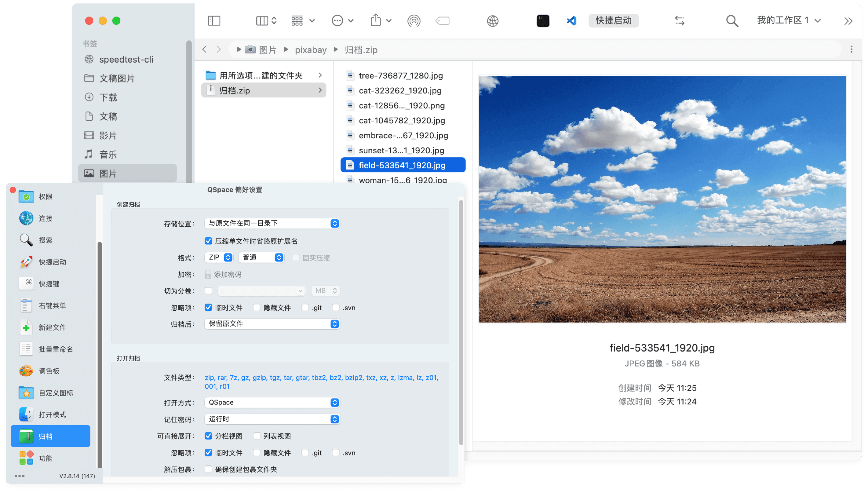
Task: Open the ZIP format dropdown
Action: click(219, 257)
